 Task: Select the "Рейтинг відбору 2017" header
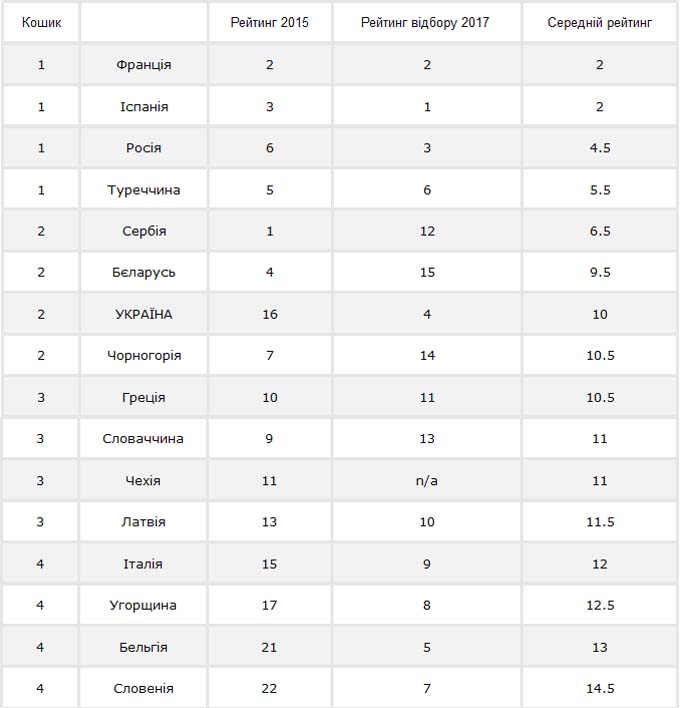[427, 22]
